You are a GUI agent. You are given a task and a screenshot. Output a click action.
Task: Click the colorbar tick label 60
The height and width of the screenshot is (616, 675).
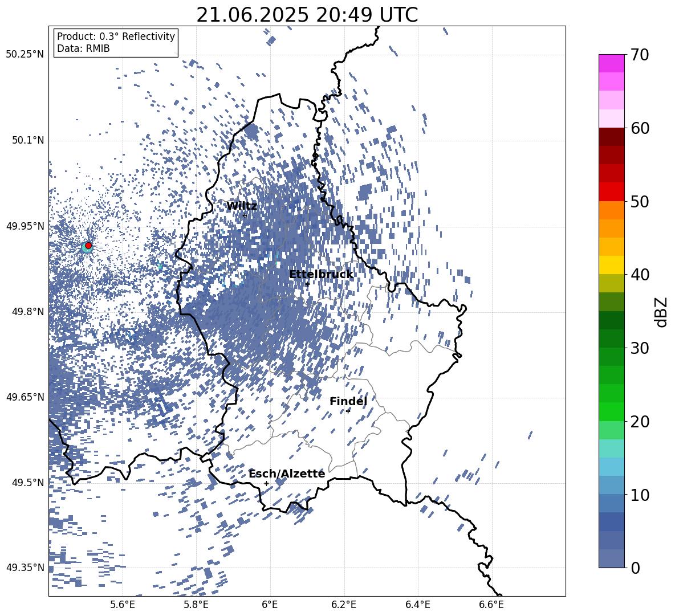pos(640,128)
